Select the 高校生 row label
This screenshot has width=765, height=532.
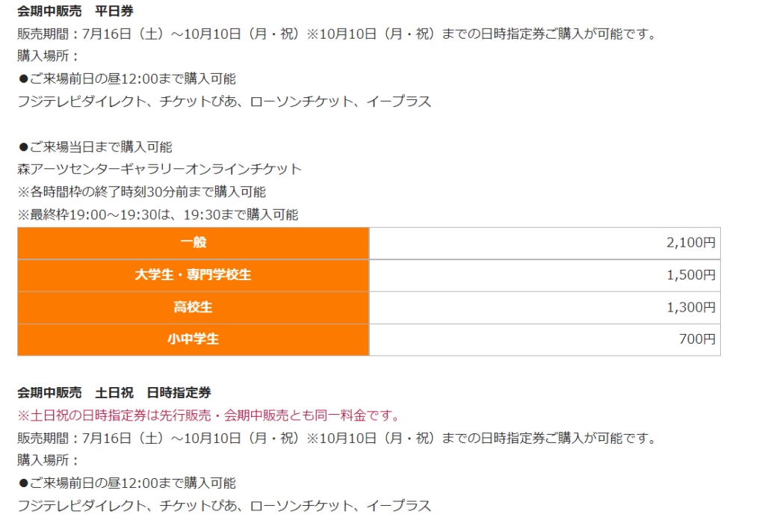(x=193, y=308)
